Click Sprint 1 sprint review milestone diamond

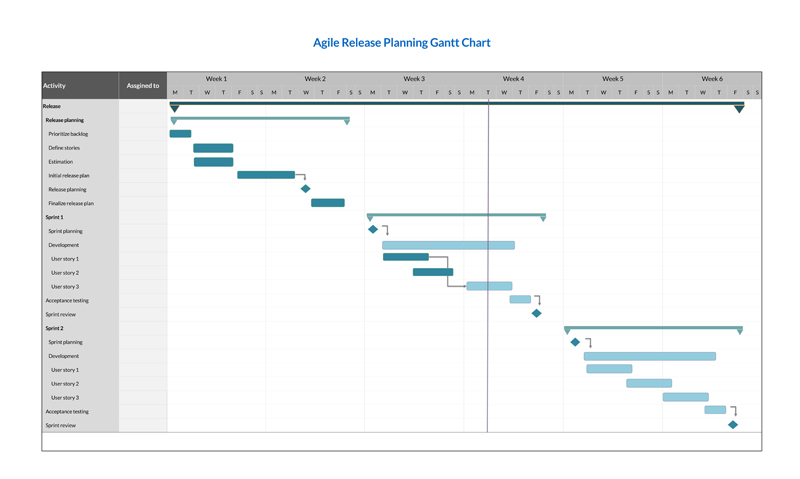[536, 314]
